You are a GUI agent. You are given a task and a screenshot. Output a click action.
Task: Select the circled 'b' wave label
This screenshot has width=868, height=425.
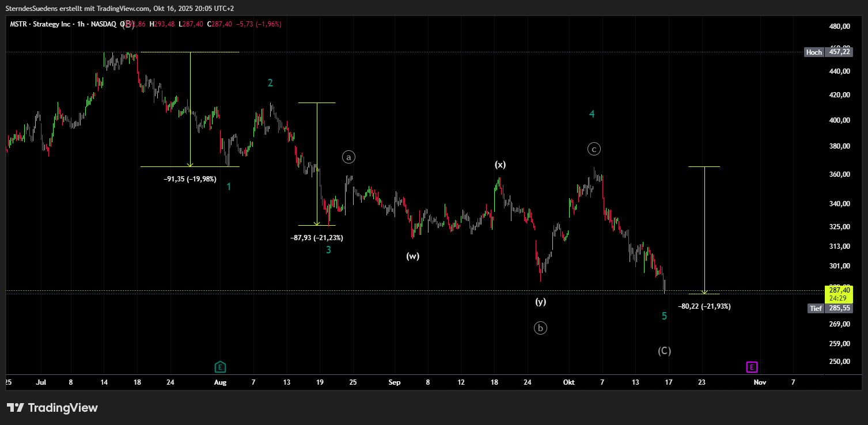(x=540, y=328)
